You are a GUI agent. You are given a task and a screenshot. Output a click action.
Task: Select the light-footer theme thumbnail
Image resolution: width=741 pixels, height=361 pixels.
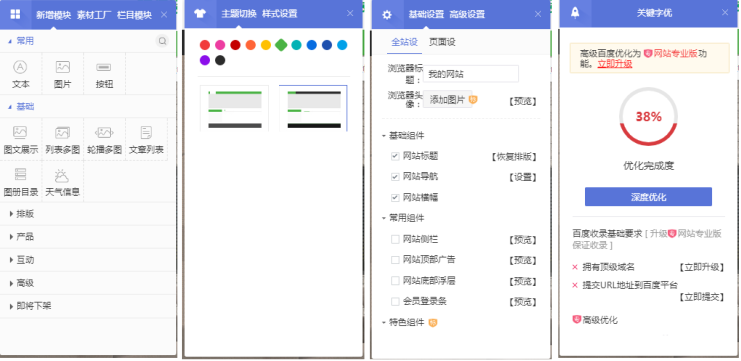235,108
